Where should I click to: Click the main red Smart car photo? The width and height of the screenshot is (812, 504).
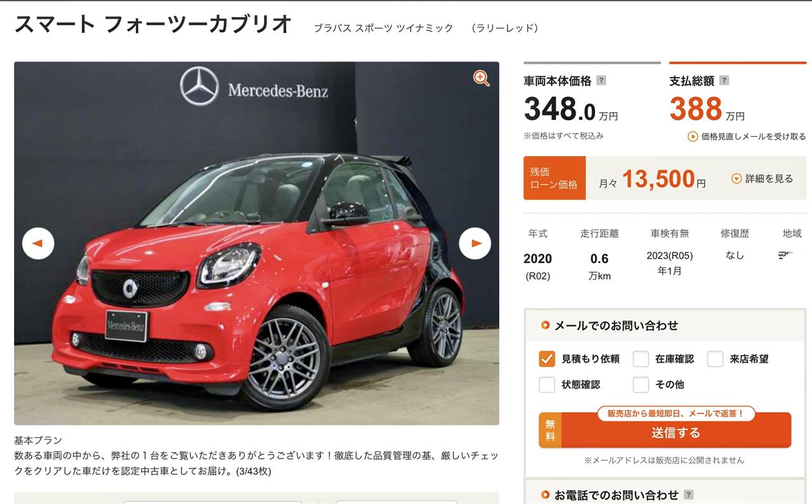tap(256, 243)
